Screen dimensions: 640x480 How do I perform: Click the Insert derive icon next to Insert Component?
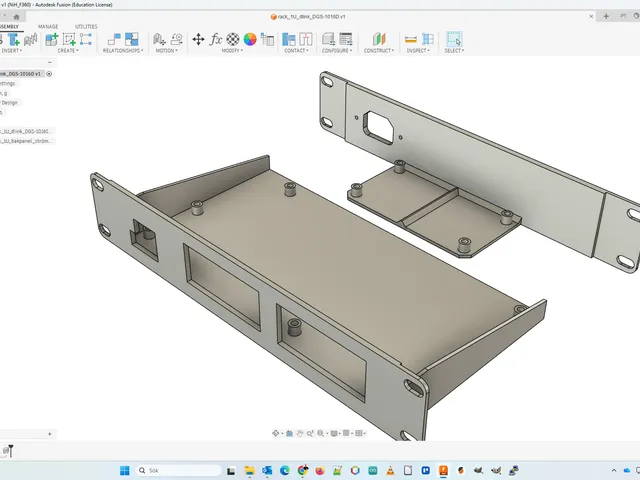(31, 40)
